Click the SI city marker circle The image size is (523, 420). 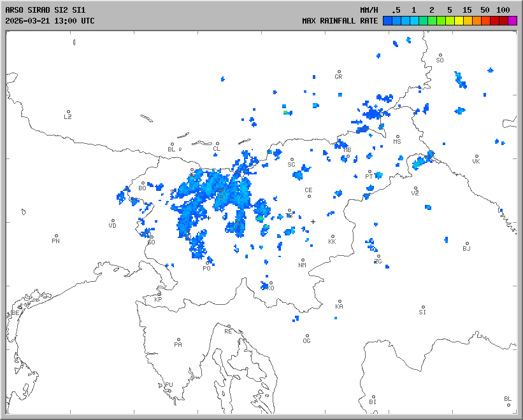pos(423,307)
